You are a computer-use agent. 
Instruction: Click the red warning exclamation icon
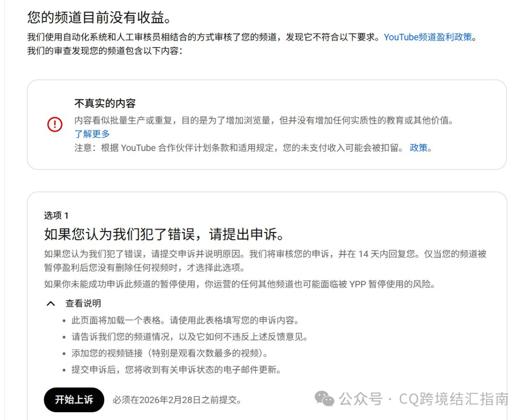55,125
